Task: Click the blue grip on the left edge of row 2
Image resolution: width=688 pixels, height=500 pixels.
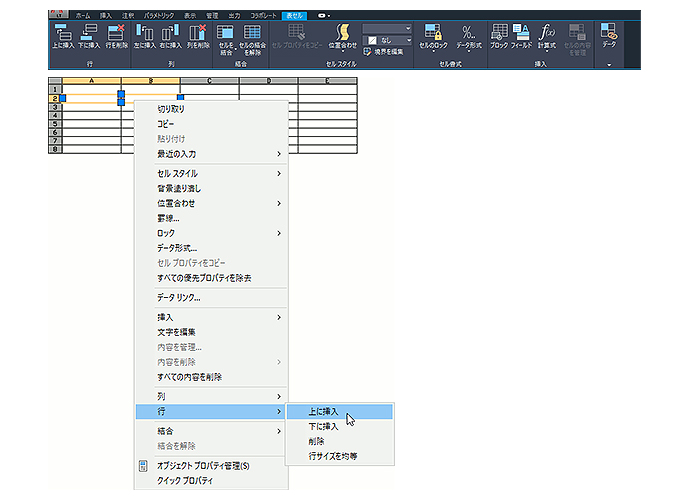Action: coord(63,98)
